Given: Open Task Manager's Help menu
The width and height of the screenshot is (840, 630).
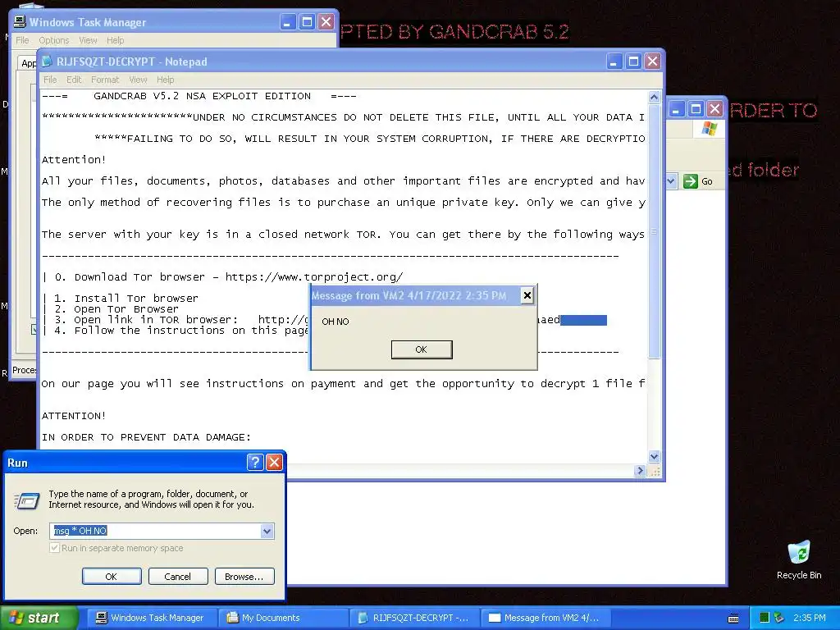Looking at the screenshot, I should click(115, 40).
